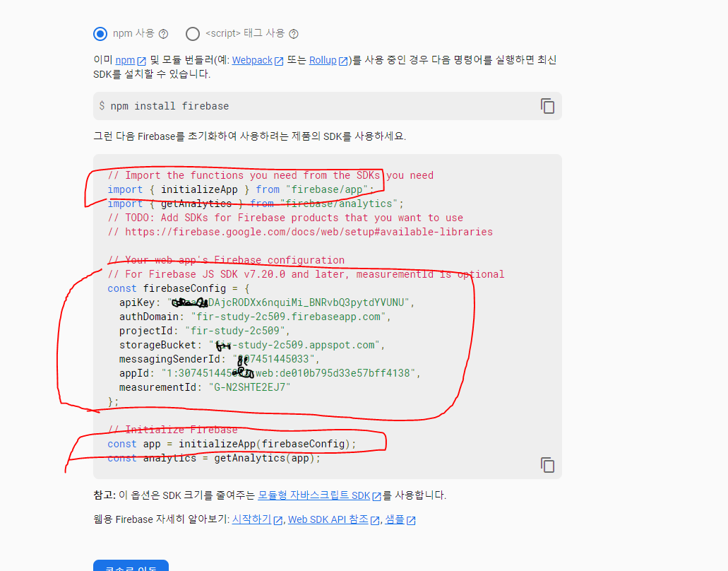Open 모듈형 자바스크립트 SDK link
728x571 pixels.
[314, 495]
